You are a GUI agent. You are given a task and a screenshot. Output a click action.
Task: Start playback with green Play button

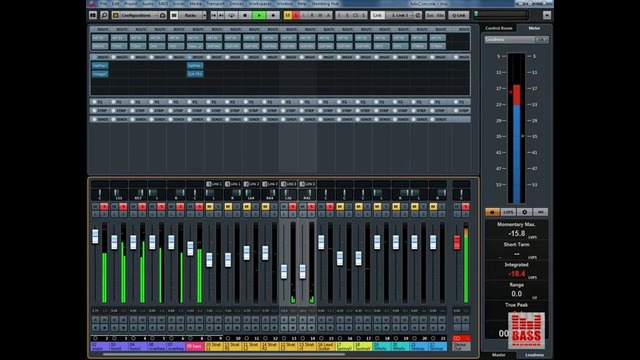click(259, 15)
